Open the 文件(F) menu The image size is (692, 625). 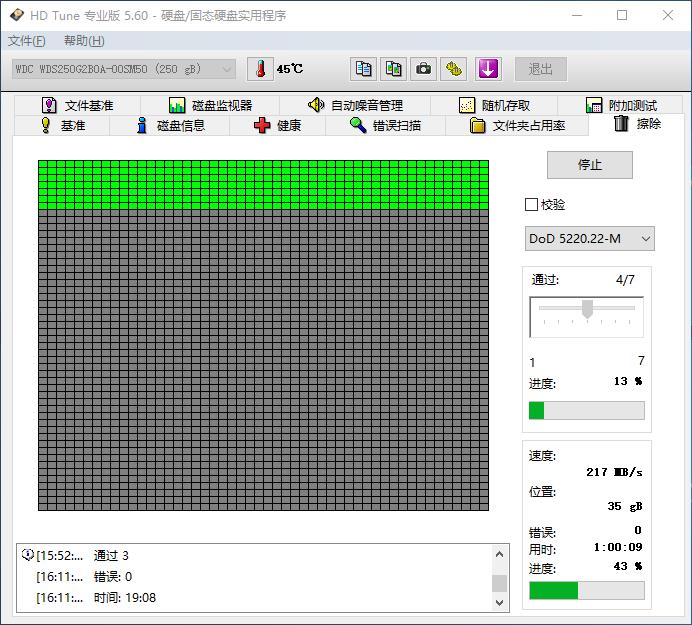point(26,41)
